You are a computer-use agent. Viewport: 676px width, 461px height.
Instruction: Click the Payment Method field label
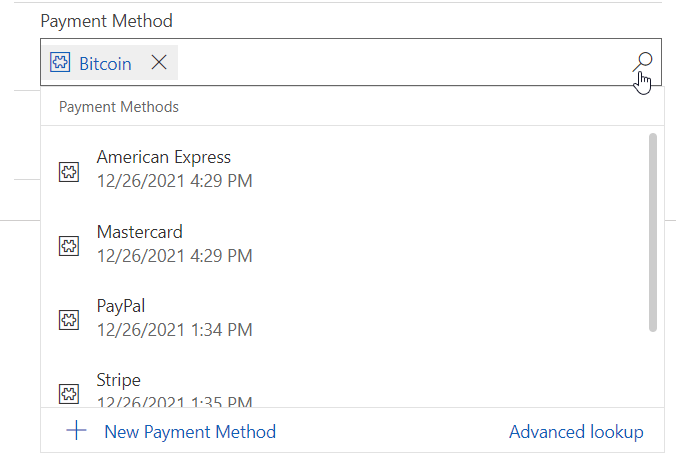(106, 21)
